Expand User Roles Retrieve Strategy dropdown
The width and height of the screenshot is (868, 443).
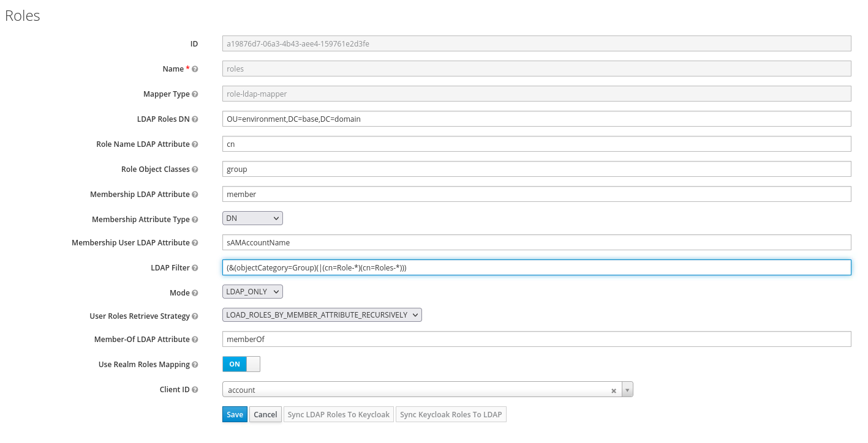coord(322,315)
